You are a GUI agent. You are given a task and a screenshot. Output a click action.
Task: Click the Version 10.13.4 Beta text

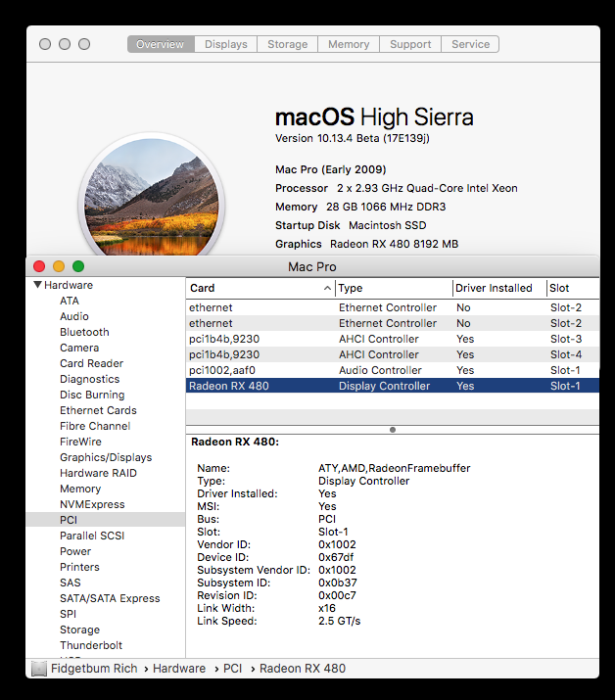click(x=353, y=138)
